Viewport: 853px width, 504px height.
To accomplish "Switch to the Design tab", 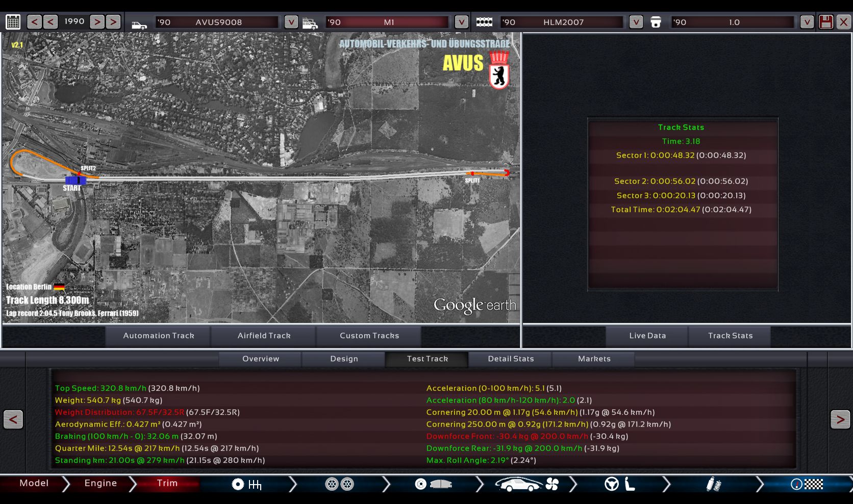I will (344, 359).
